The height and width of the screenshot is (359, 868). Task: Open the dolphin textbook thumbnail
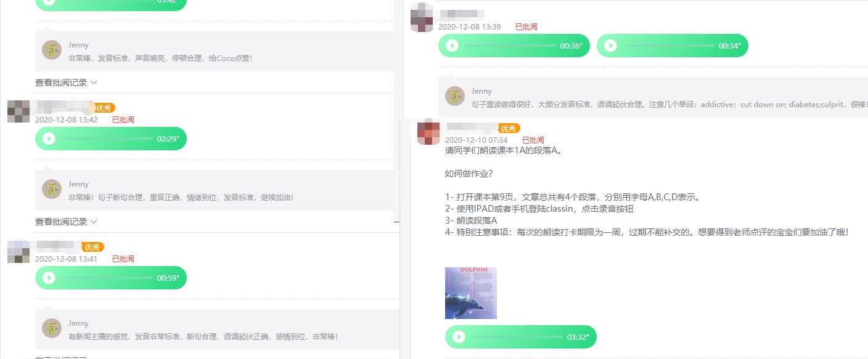tap(470, 292)
